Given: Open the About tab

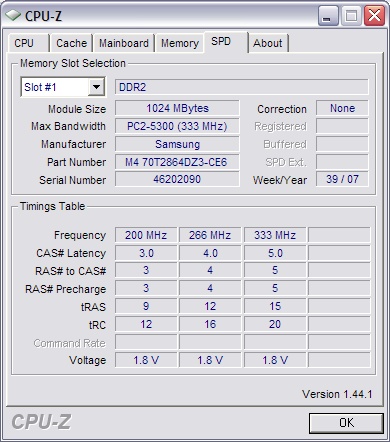Looking at the screenshot, I should point(268,43).
